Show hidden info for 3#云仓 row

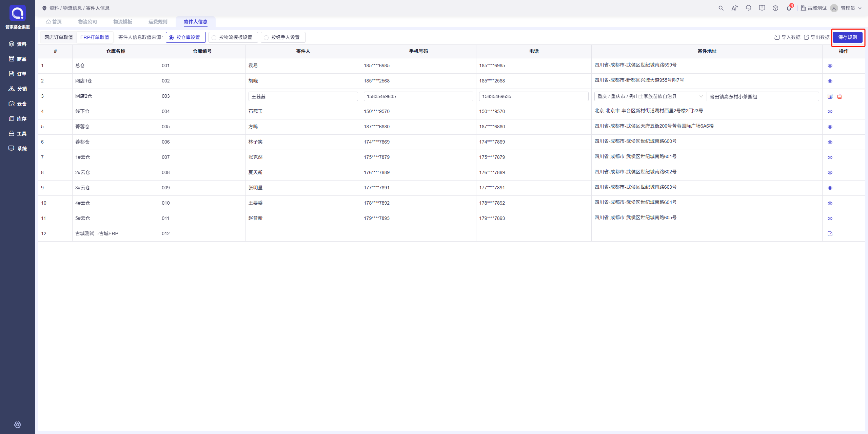[830, 188]
